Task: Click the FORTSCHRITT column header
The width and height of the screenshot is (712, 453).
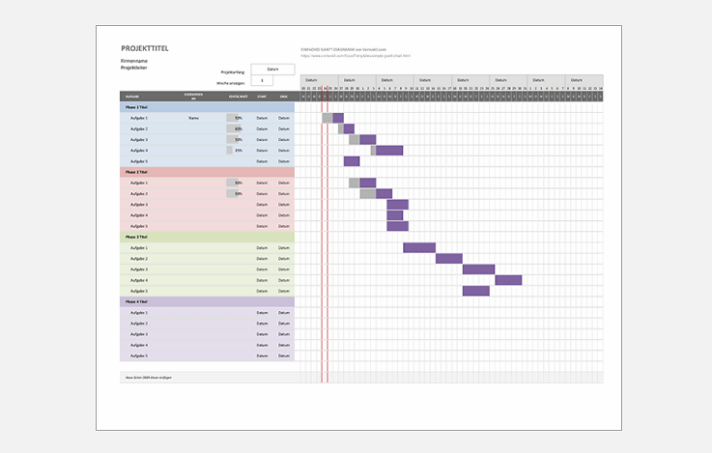Action: coord(238,96)
